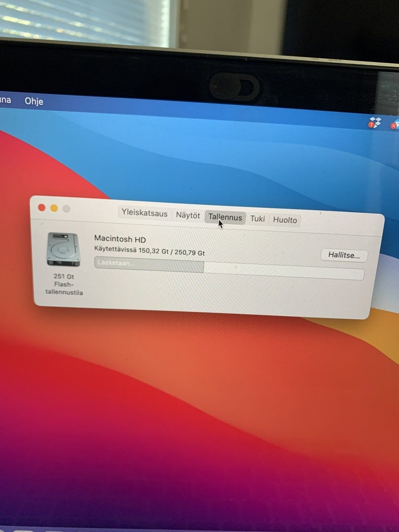399x532 pixels.
Task: Click the storage usage bar showing Lasketaan
Action: coord(229,268)
